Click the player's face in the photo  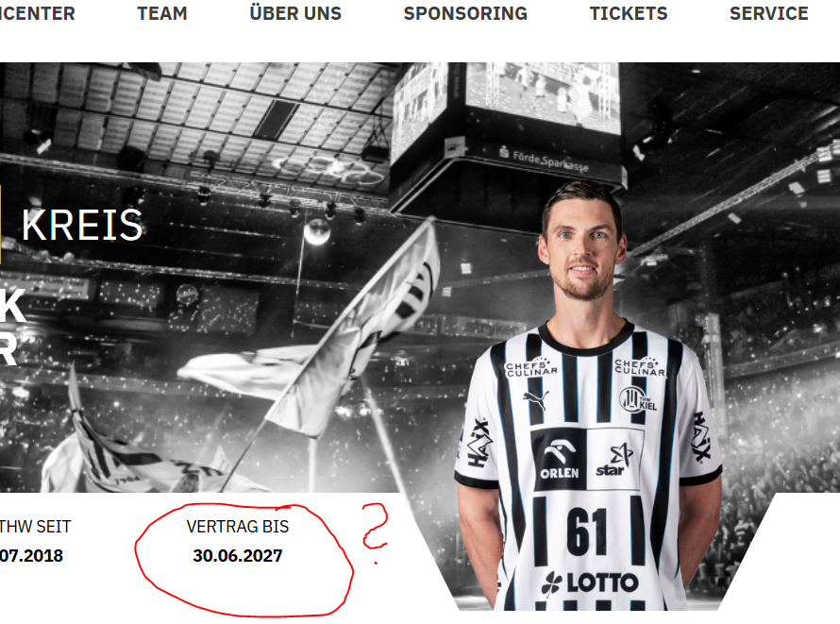[581, 252]
